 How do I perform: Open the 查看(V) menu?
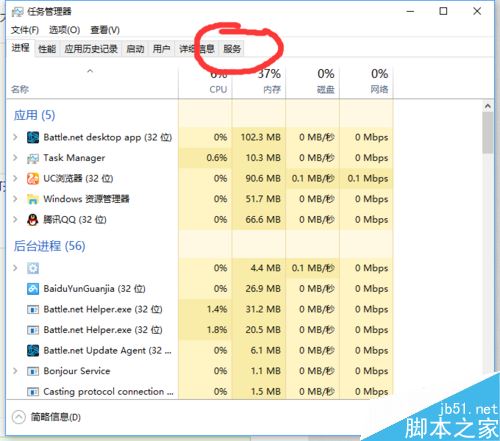pos(105,30)
